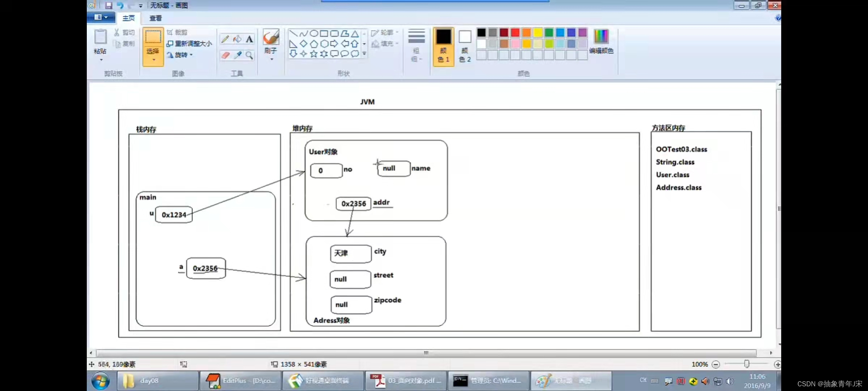The height and width of the screenshot is (391, 868).
Task: Open the Paint file menu button
Action: click(101, 17)
